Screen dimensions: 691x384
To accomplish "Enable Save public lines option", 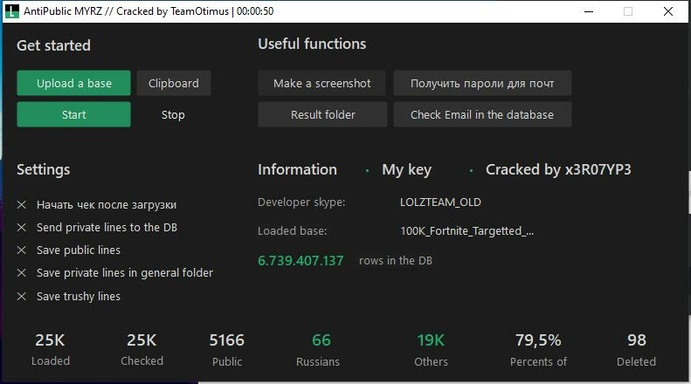I will [68, 250].
